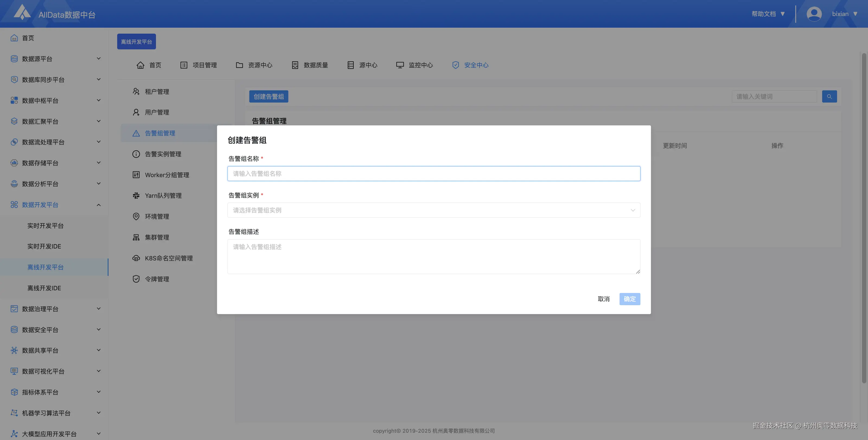Click the AllData logo icon
The image size is (868, 440).
pos(22,13)
